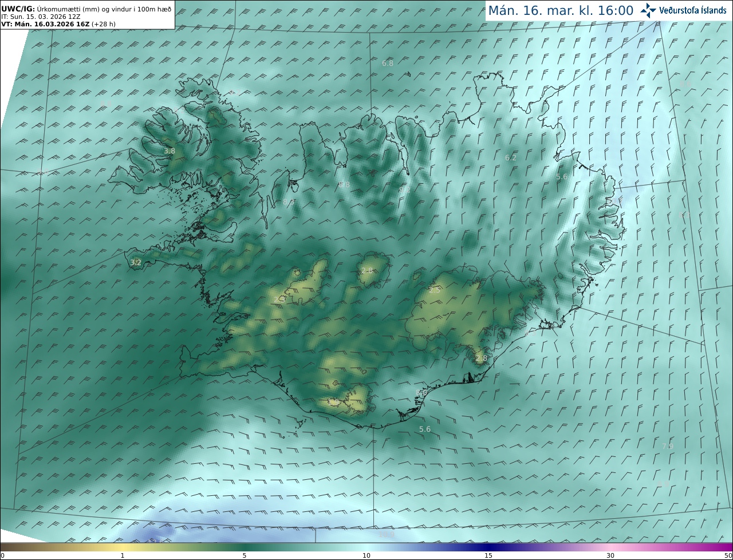Click the Veðurstofa Íslands logo text
This screenshot has width=733, height=560.
point(693,10)
